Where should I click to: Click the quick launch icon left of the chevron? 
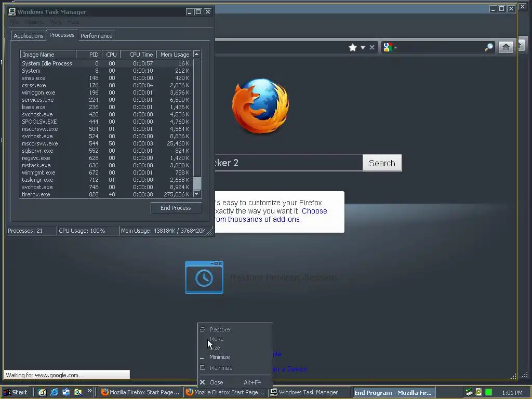coord(78,392)
